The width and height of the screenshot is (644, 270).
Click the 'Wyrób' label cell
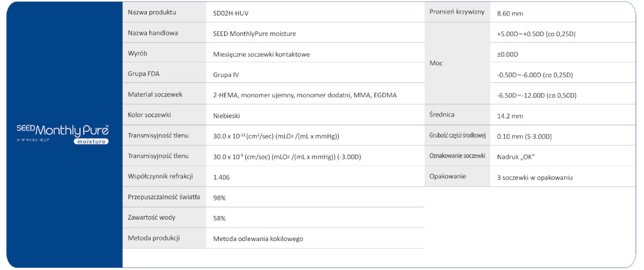click(x=164, y=53)
